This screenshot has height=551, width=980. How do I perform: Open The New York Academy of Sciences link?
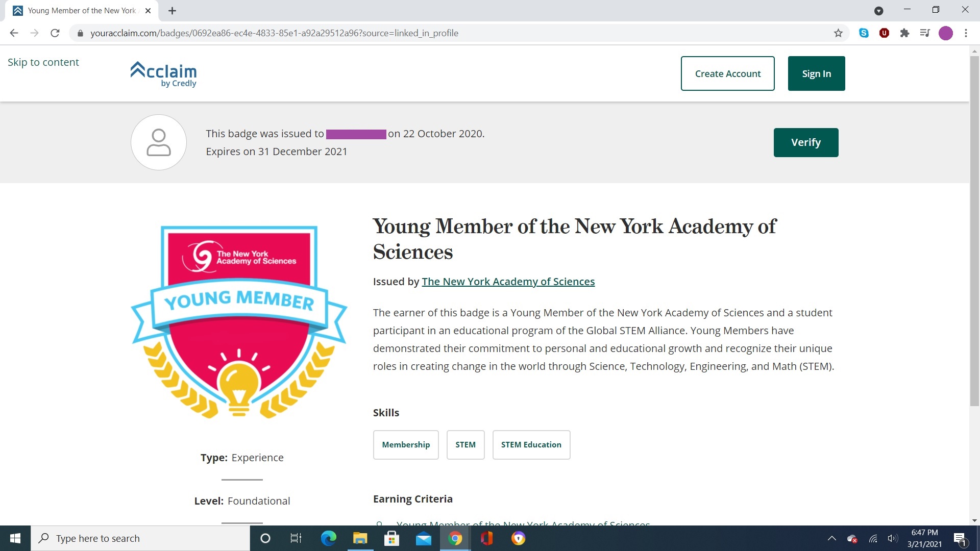coord(508,282)
